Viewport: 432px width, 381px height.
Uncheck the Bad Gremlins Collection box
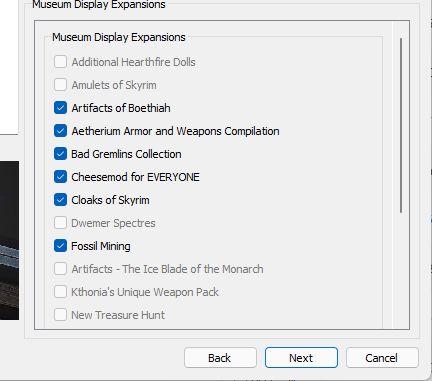click(x=60, y=154)
